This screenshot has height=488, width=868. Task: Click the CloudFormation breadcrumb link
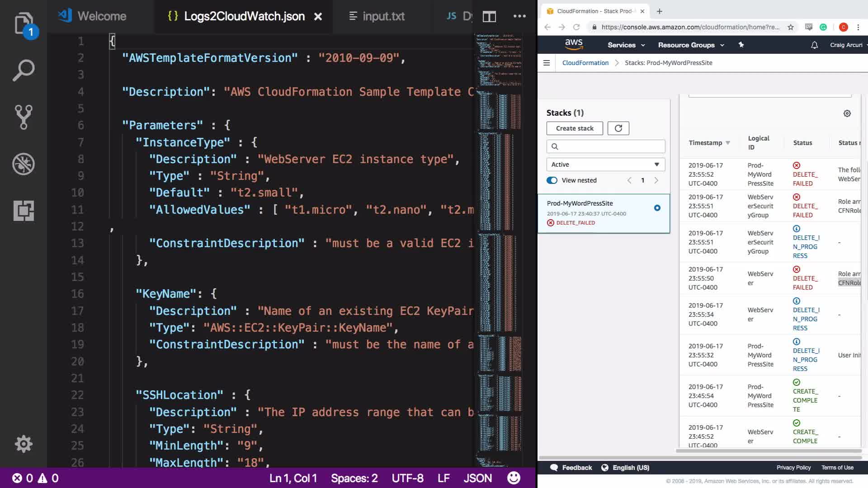585,63
